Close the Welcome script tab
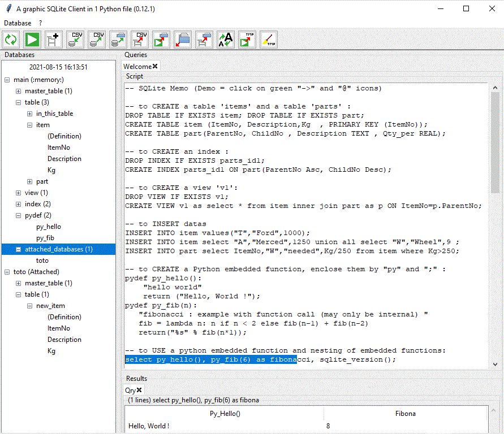This screenshot has height=434, width=504. 155,67
